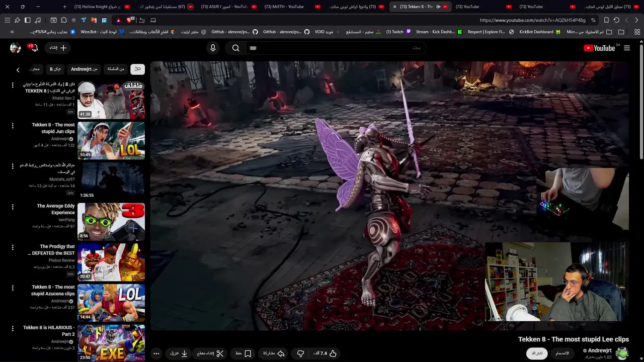The width and height of the screenshot is (644, 362).
Task: Open options menu for HILARIOUS Part 2 video
Action: pyautogui.click(x=13, y=329)
